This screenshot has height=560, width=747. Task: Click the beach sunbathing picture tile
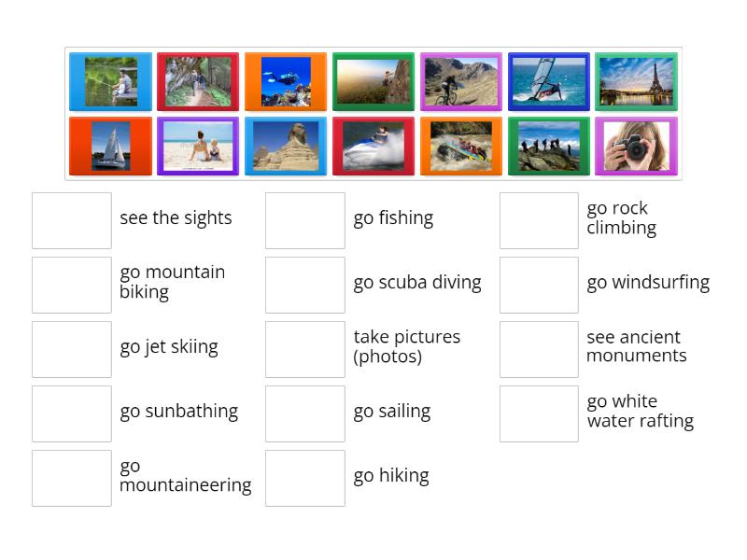point(198,147)
